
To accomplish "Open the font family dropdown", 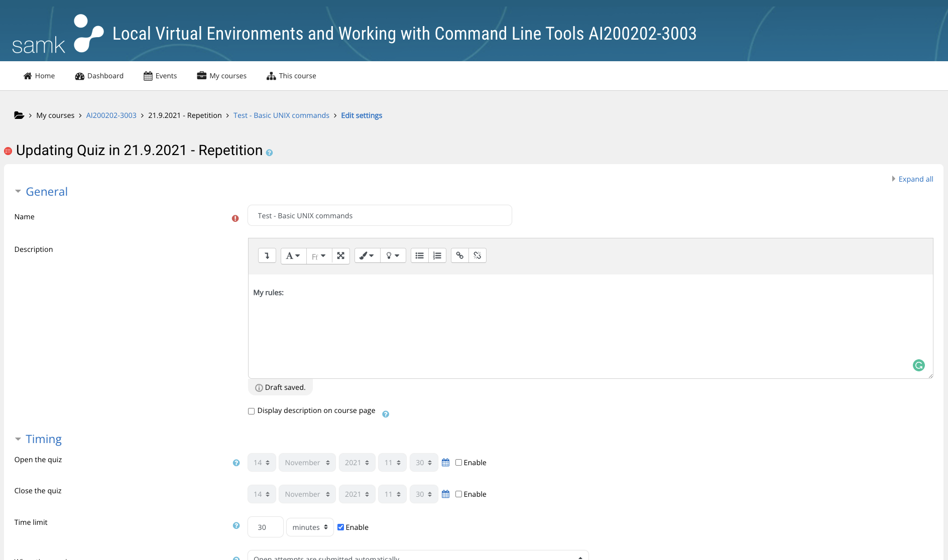I will coord(319,255).
